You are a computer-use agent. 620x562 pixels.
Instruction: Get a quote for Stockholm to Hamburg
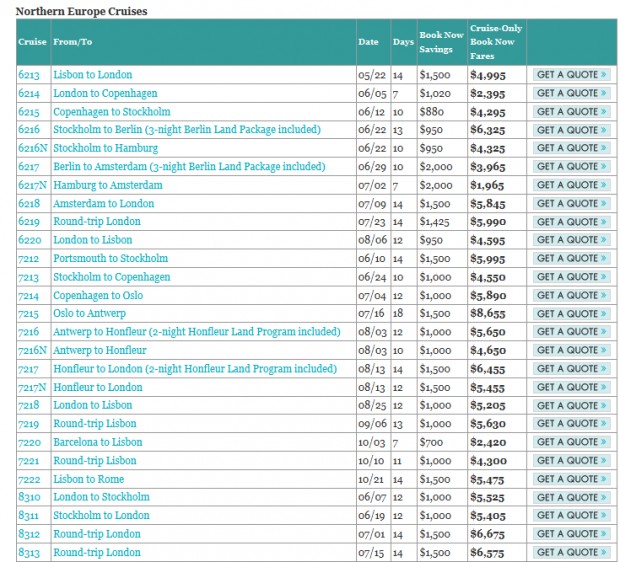[x=571, y=148]
